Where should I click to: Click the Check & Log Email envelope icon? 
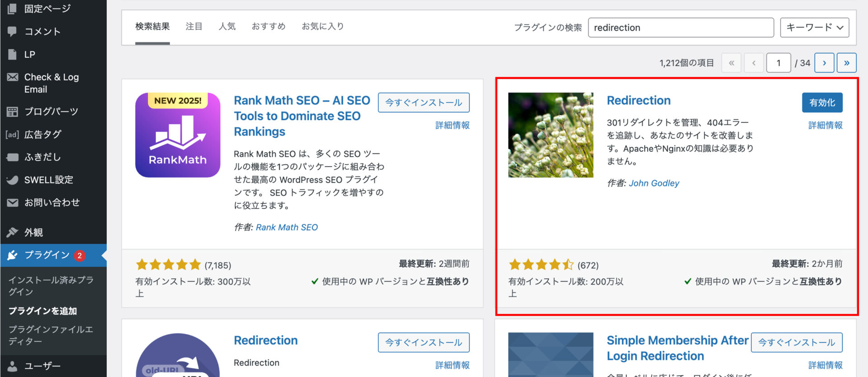click(12, 77)
